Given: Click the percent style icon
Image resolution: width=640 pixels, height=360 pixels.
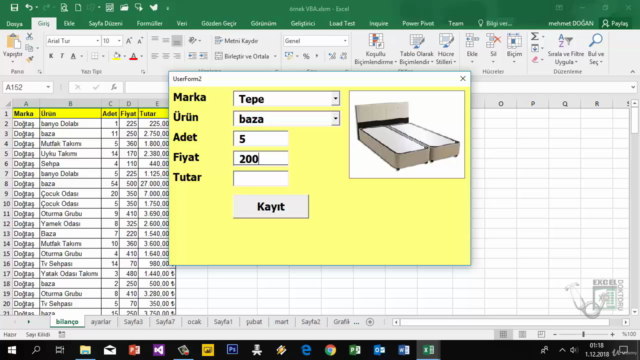Looking at the screenshot, I should (306, 56).
